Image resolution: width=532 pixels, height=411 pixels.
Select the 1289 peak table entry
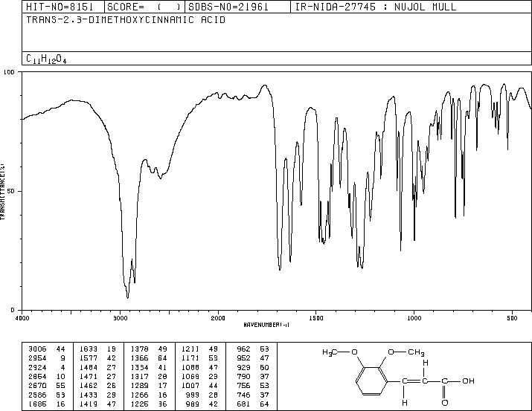(x=149, y=386)
